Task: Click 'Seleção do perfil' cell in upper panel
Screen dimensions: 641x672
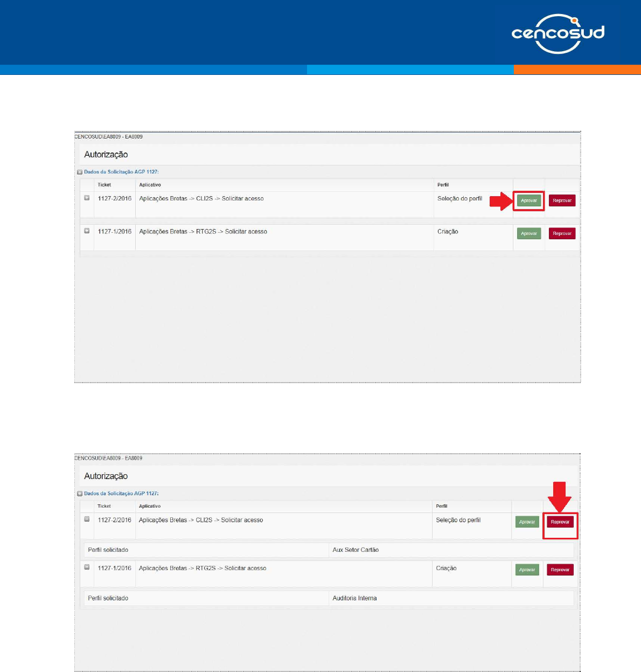Action: pyautogui.click(x=460, y=198)
